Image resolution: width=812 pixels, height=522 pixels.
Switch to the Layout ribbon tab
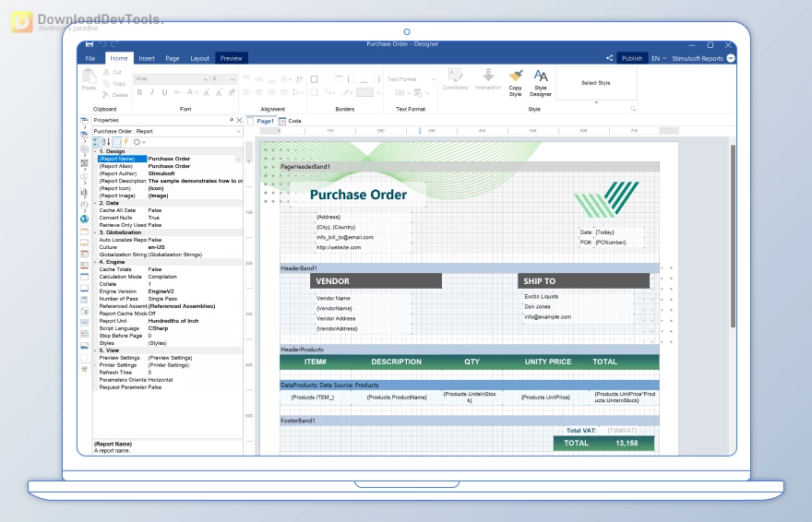pyautogui.click(x=199, y=58)
